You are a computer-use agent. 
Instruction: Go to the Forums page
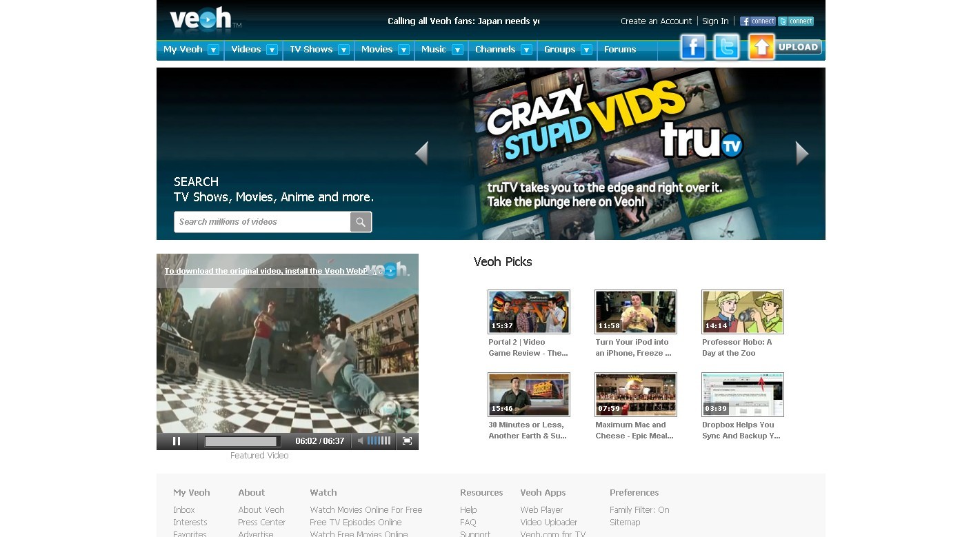point(620,50)
